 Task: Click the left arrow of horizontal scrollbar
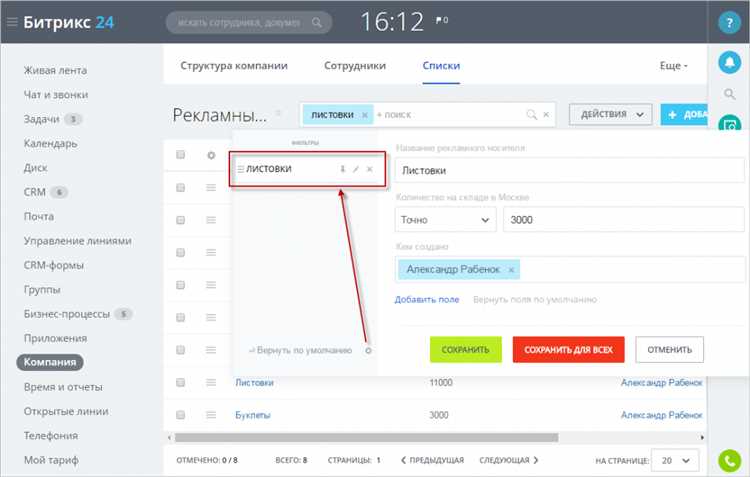click(169, 437)
